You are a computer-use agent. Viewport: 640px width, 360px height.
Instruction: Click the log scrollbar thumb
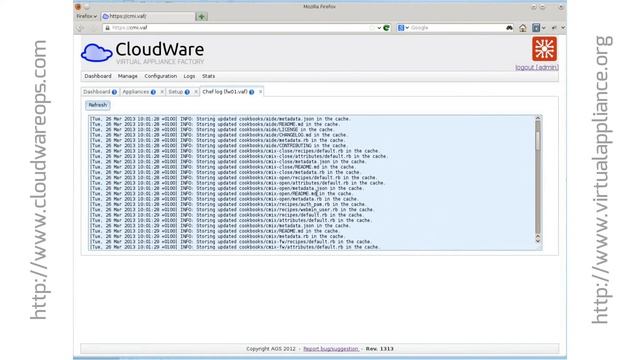click(x=538, y=140)
